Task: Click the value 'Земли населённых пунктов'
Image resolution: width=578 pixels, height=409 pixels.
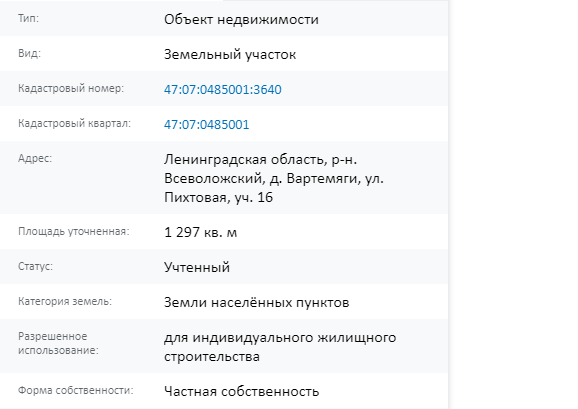Action: (x=257, y=303)
